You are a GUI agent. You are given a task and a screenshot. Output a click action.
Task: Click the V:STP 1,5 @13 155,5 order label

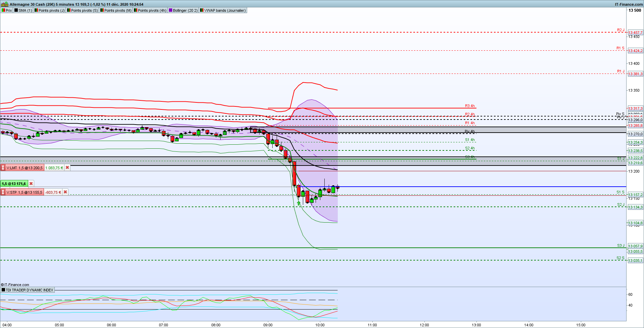click(x=25, y=192)
